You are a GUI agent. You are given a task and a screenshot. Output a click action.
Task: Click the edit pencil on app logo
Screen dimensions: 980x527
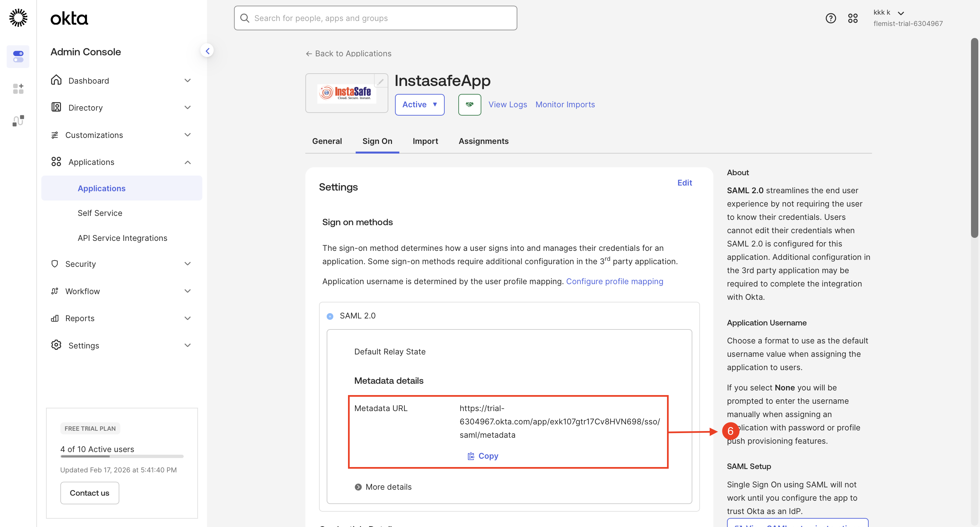pos(380,81)
